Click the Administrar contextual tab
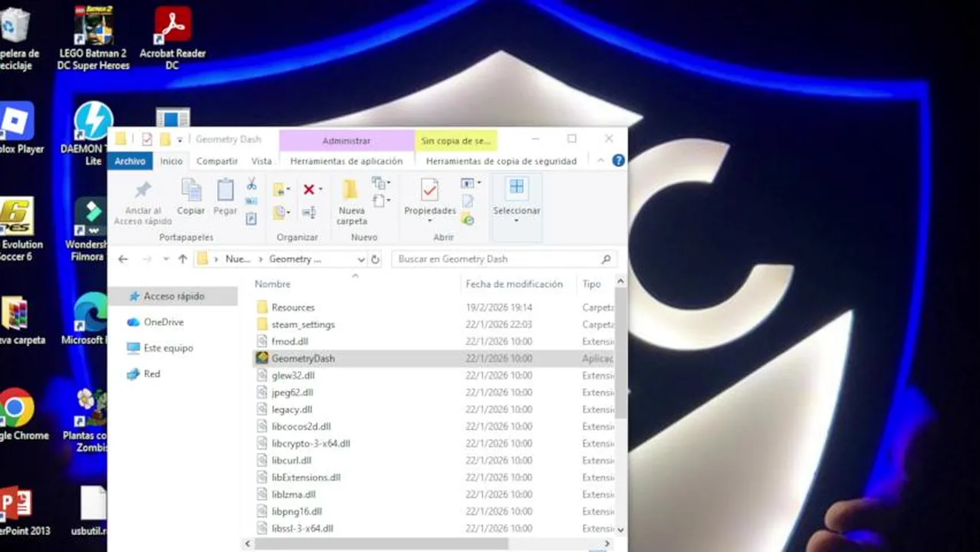The image size is (980, 552). click(x=347, y=140)
